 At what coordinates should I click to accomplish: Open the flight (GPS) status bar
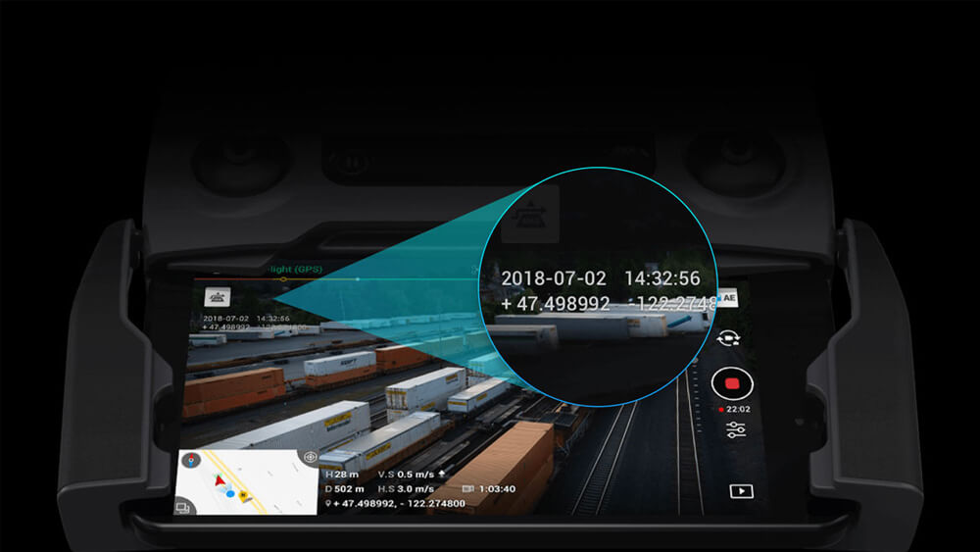click(x=295, y=270)
